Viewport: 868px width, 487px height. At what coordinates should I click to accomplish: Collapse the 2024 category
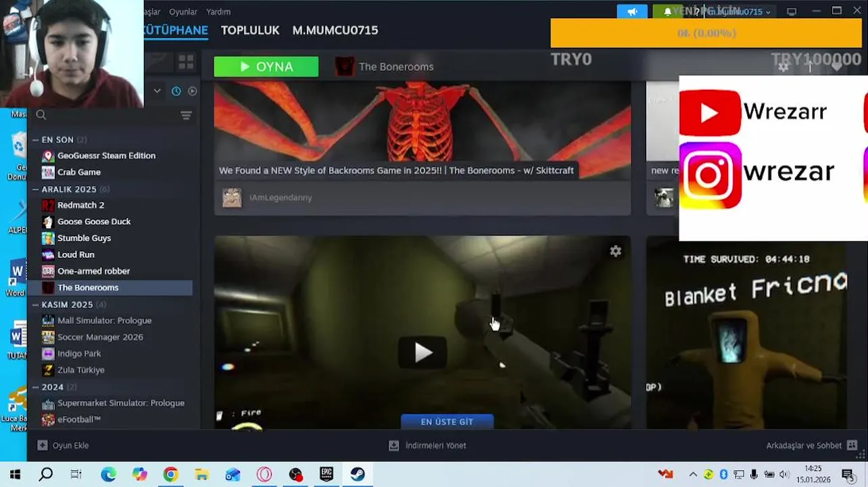coord(36,387)
